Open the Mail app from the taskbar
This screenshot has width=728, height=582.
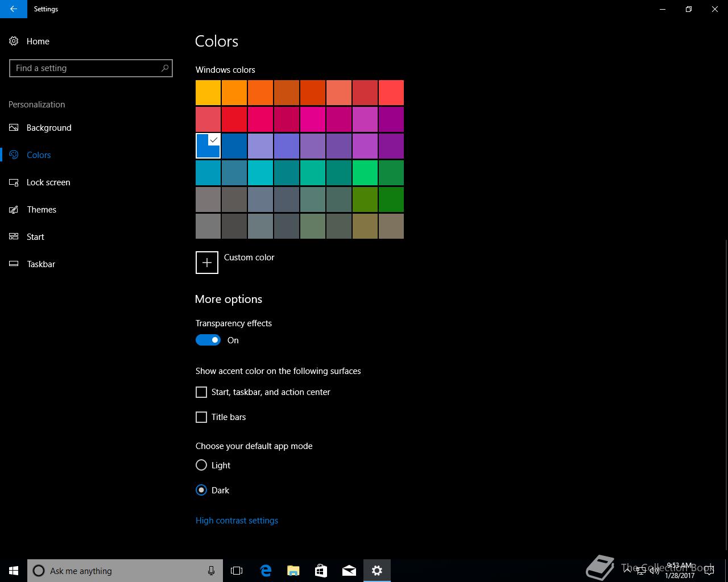(x=349, y=571)
